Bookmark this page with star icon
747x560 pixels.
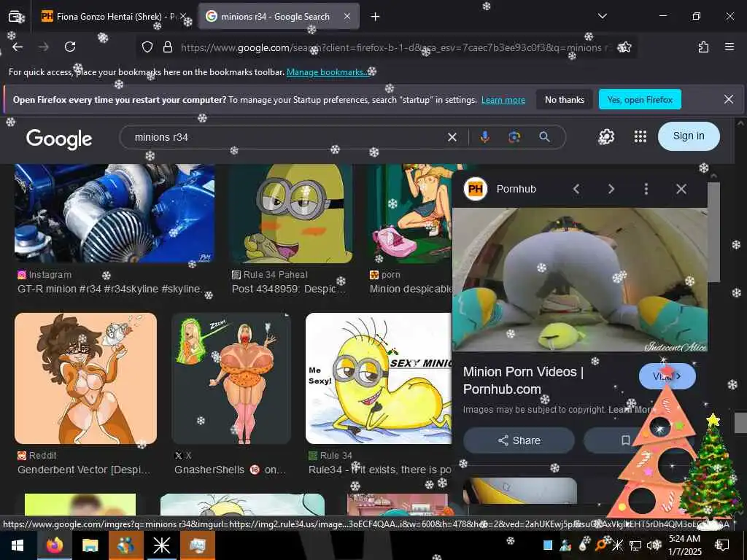[624, 47]
